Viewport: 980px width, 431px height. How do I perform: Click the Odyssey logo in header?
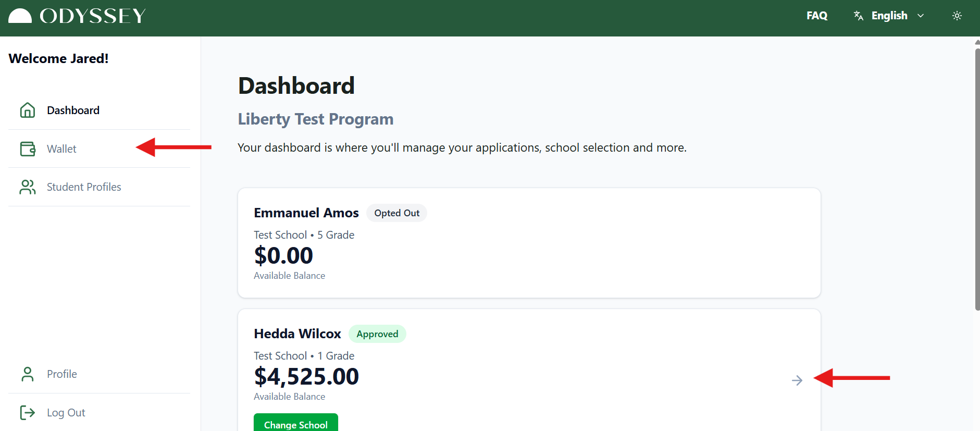[77, 16]
